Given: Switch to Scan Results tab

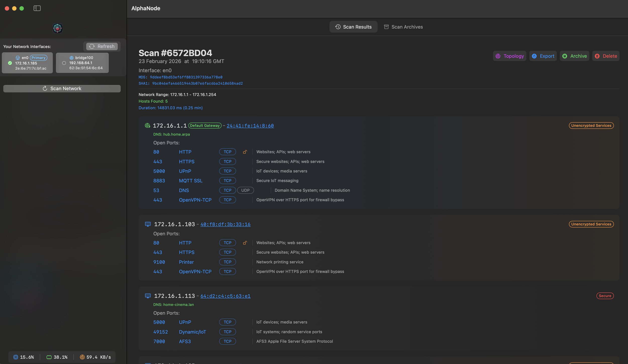Looking at the screenshot, I should click(353, 27).
